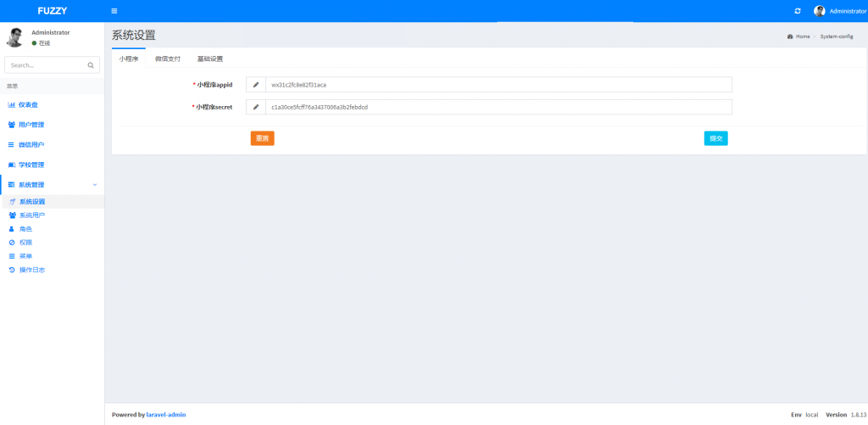Switch to the 基础设置 tab

coord(209,59)
